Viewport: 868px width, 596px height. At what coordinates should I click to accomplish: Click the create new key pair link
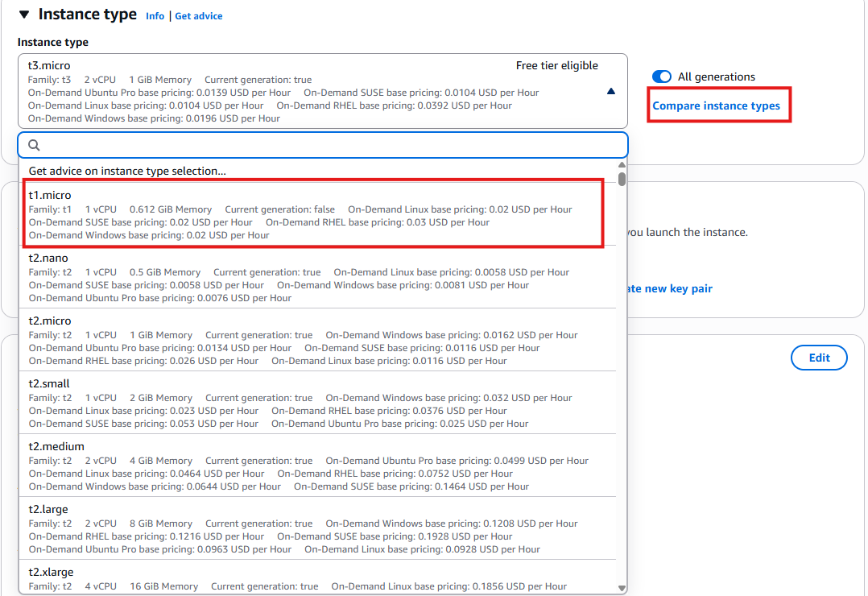(x=670, y=288)
